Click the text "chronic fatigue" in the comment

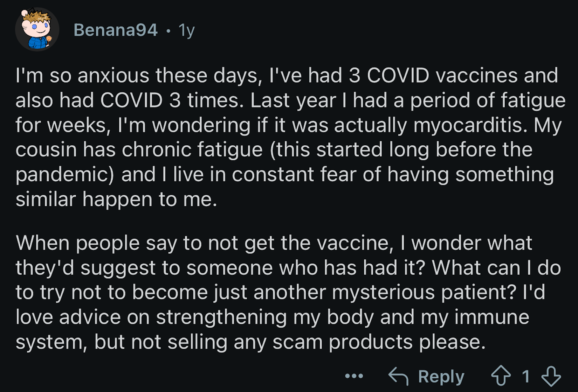[192, 150]
